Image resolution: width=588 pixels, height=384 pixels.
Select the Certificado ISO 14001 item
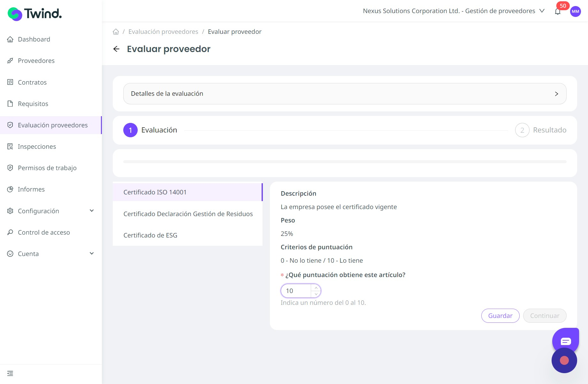point(187,192)
